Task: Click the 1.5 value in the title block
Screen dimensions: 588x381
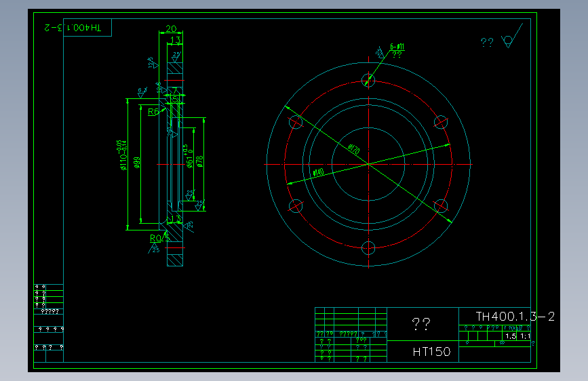Action: pyautogui.click(x=511, y=336)
